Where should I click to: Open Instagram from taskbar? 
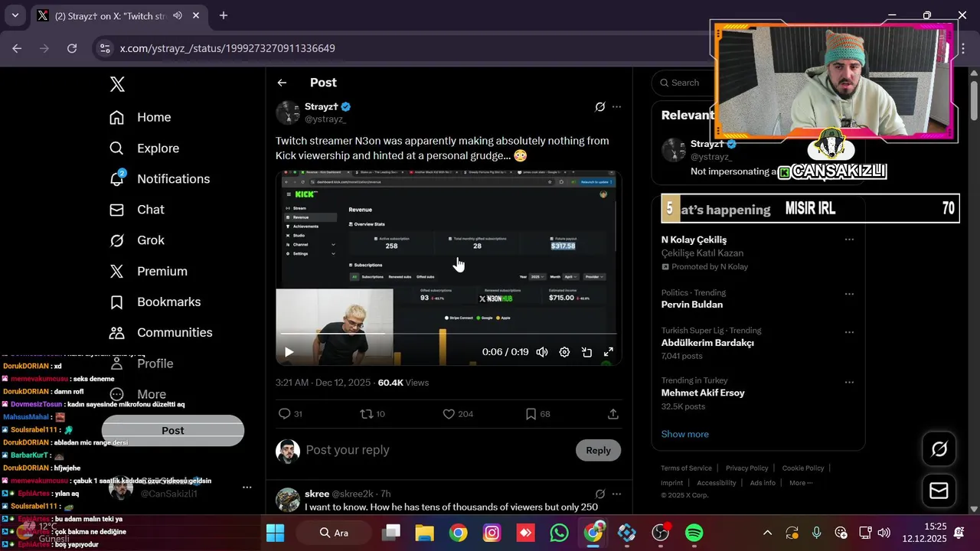[x=492, y=533]
